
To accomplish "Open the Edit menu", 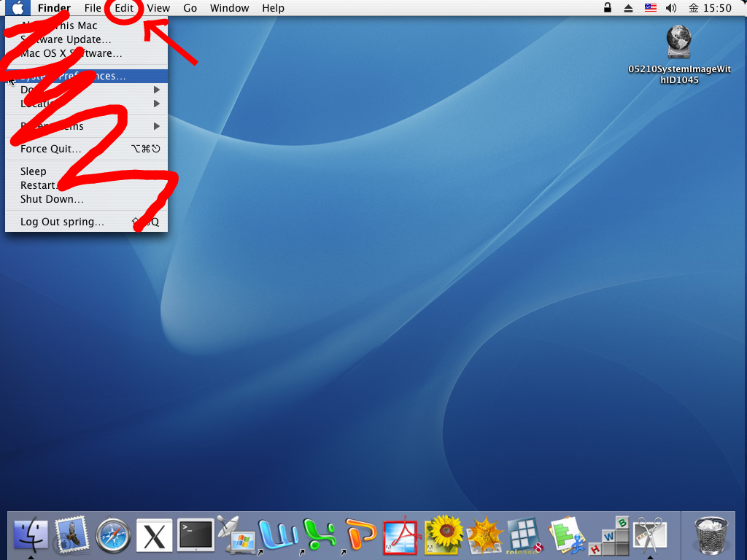I will [124, 8].
